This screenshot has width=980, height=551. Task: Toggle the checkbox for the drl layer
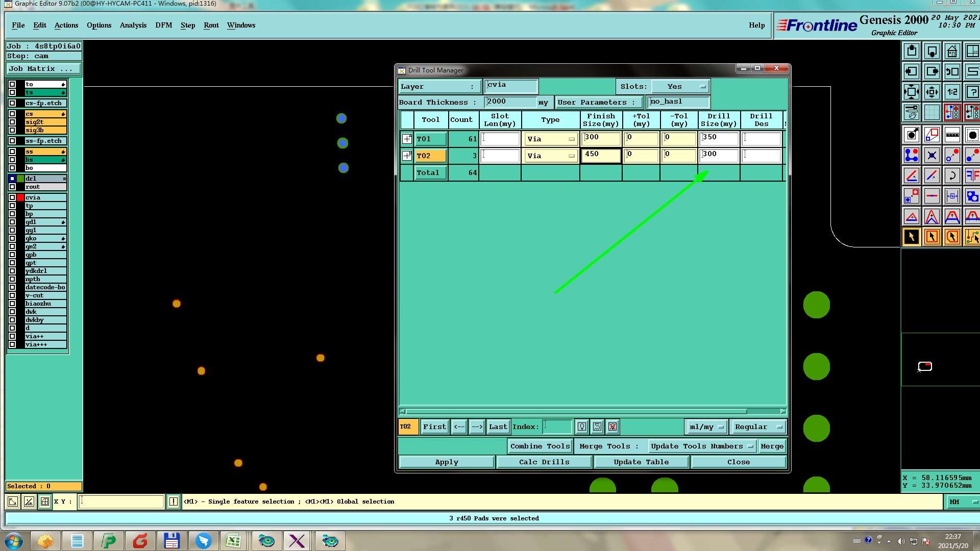tap(12, 179)
